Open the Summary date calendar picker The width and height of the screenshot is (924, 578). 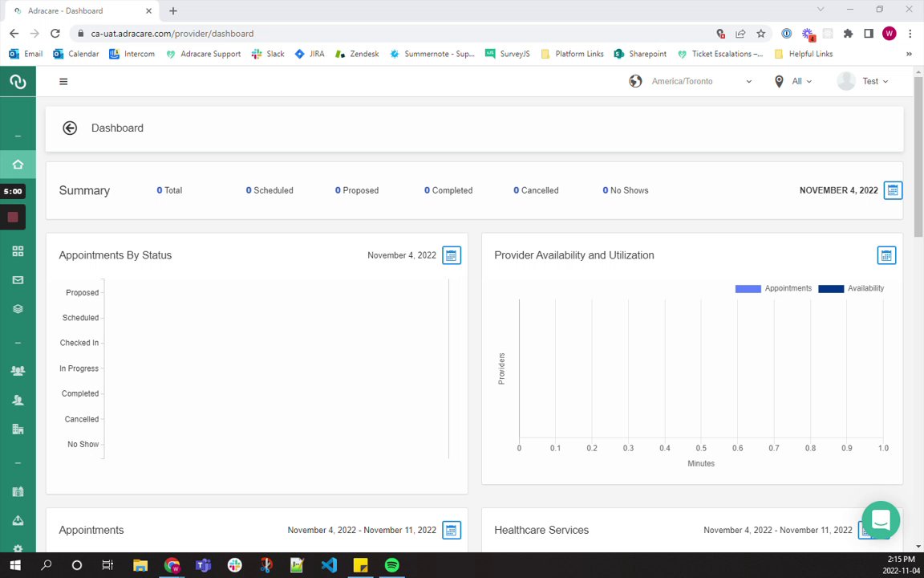(x=893, y=190)
